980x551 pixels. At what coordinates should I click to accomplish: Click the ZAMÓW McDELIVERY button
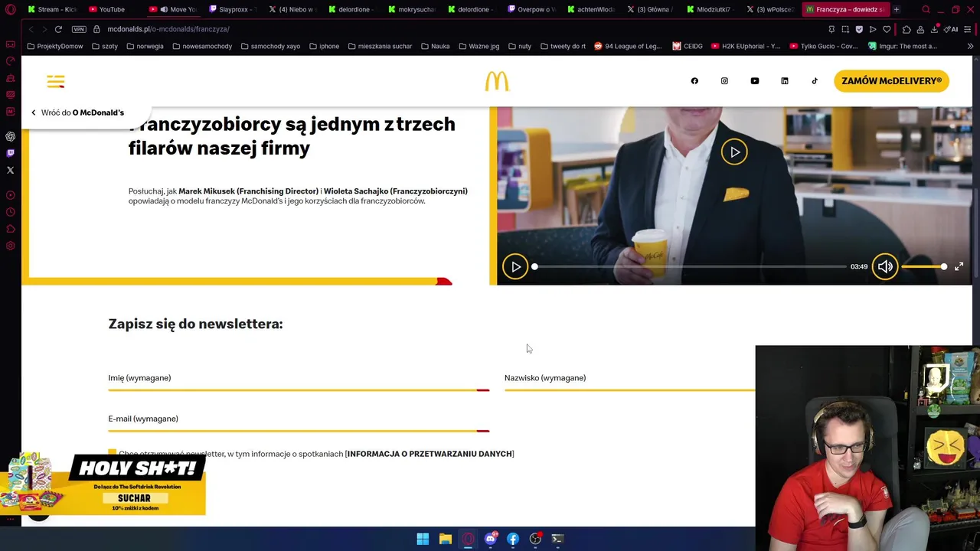point(891,81)
